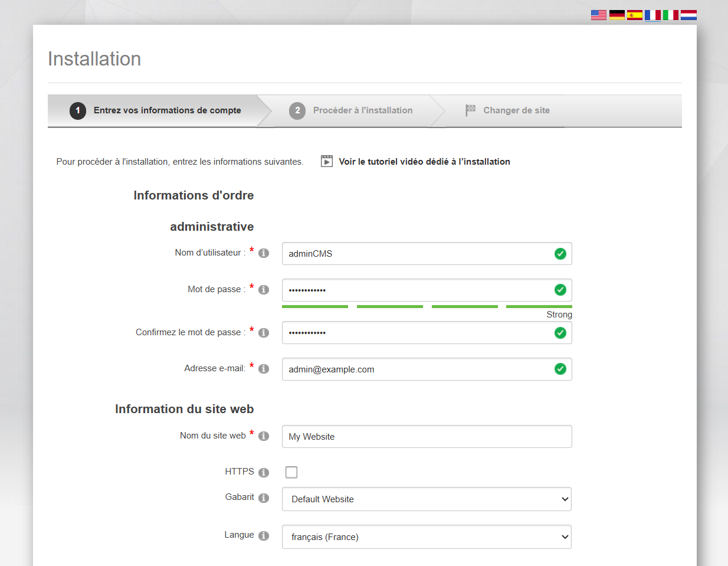This screenshot has height=566, width=728.
Task: Switch language to the US English flag
Action: pyautogui.click(x=598, y=15)
